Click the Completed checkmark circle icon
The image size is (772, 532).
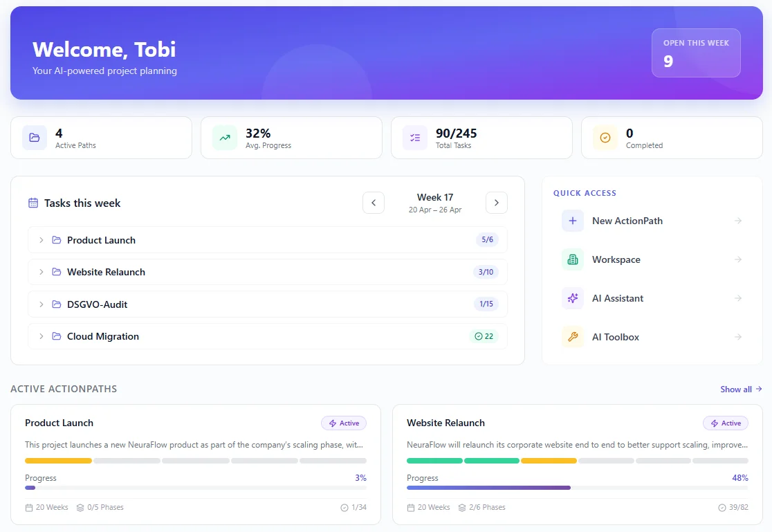coord(605,138)
